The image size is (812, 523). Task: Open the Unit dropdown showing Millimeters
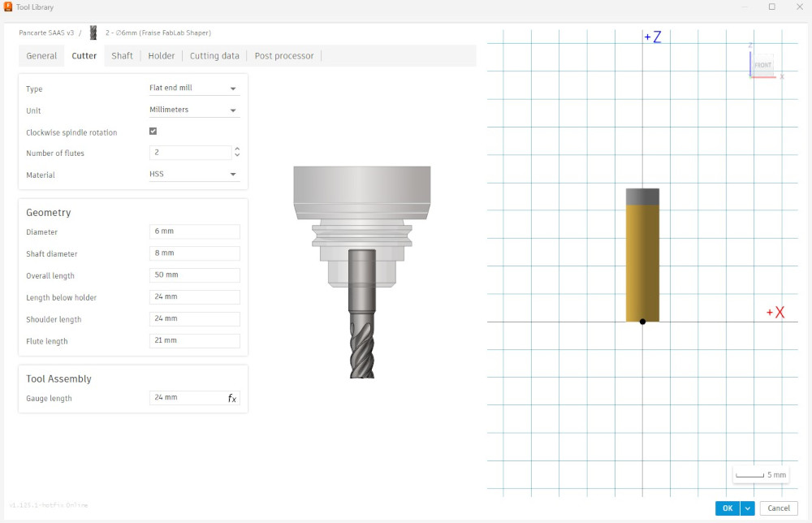pyautogui.click(x=194, y=110)
